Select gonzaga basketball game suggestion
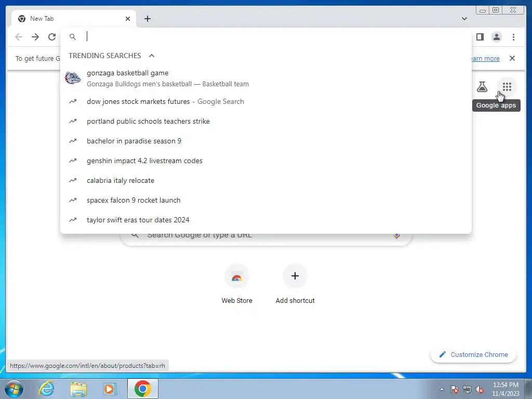532x399 pixels. coord(266,78)
